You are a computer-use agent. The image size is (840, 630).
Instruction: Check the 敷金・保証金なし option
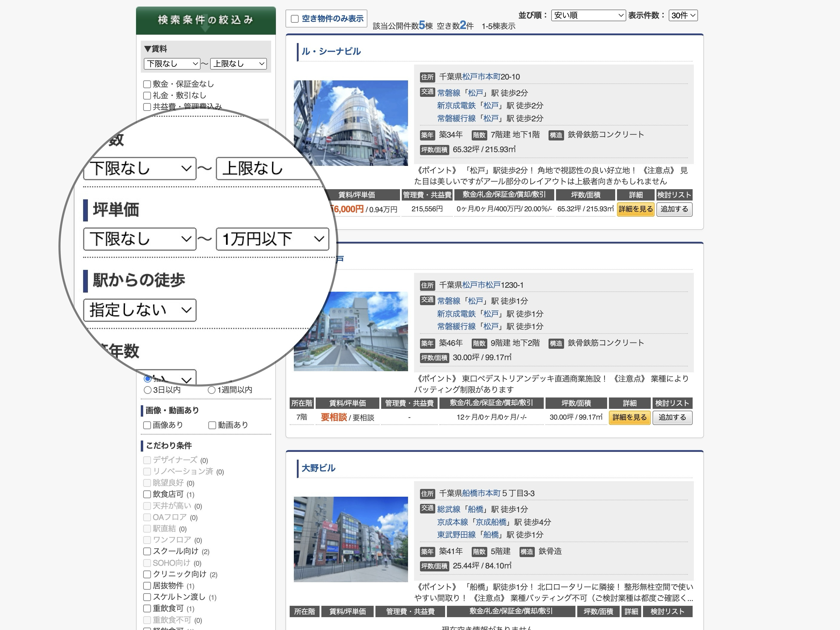pyautogui.click(x=147, y=84)
